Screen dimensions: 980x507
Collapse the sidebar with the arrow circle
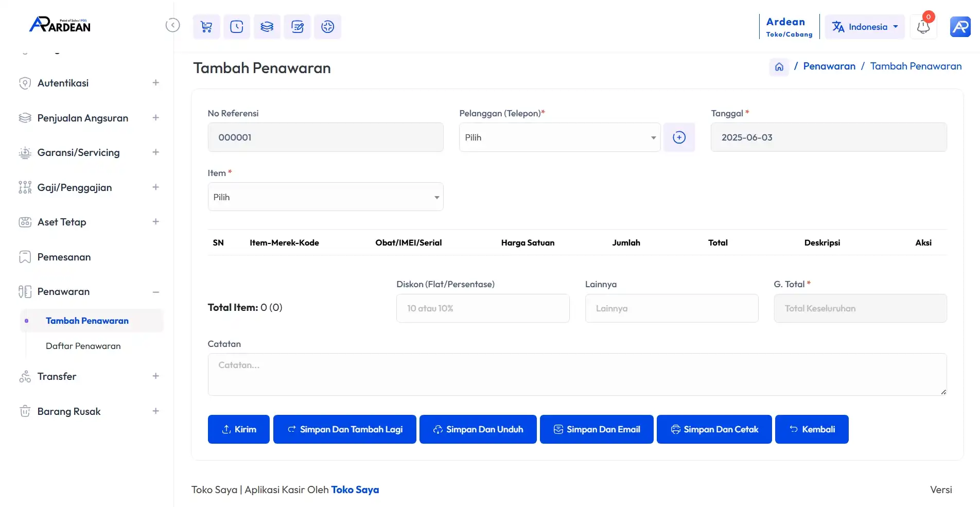click(173, 25)
